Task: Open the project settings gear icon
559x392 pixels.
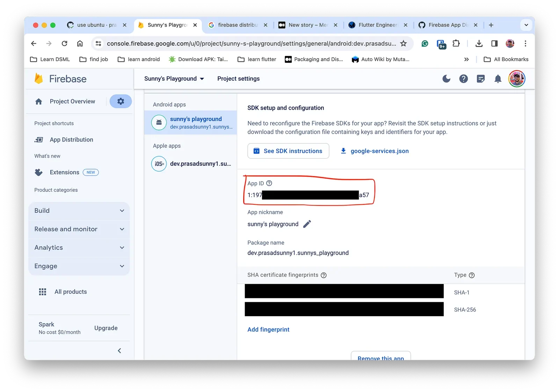Action: [x=121, y=101]
